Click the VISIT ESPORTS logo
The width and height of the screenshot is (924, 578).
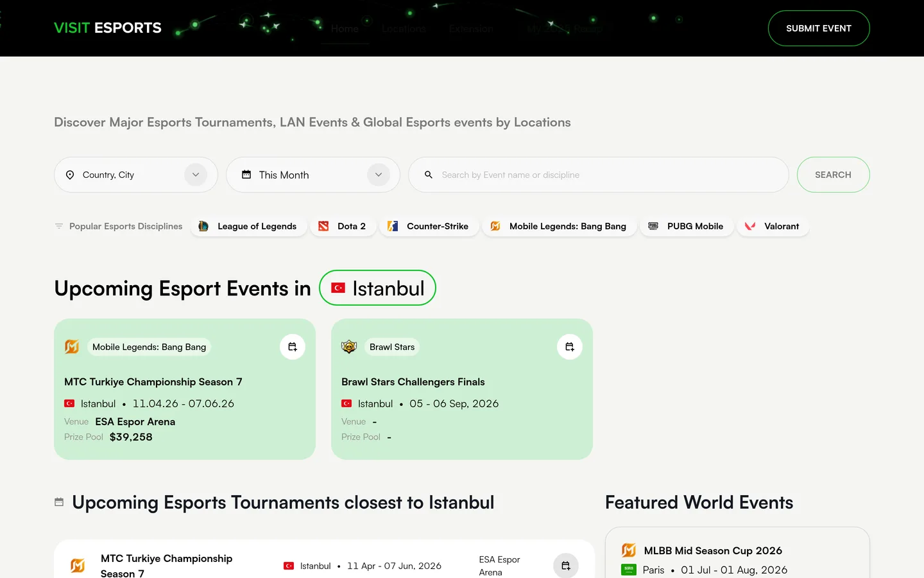pos(108,28)
